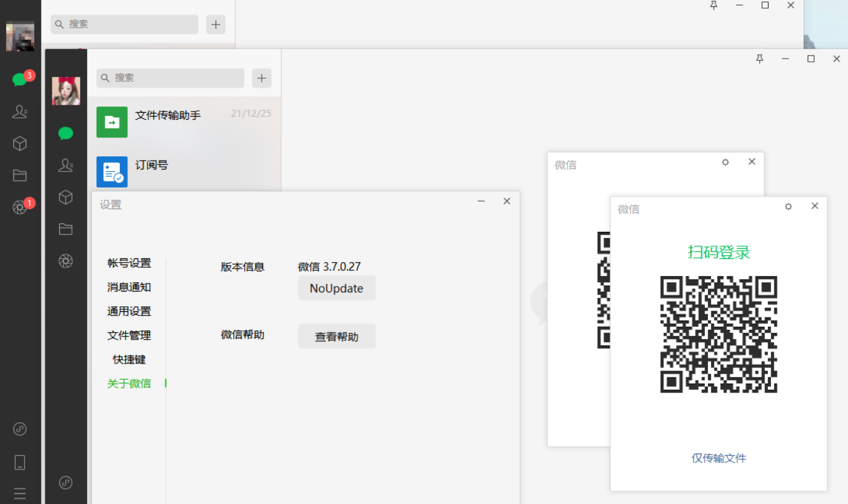Click the NoUpdate button
The width and height of the screenshot is (848, 504).
coord(336,288)
